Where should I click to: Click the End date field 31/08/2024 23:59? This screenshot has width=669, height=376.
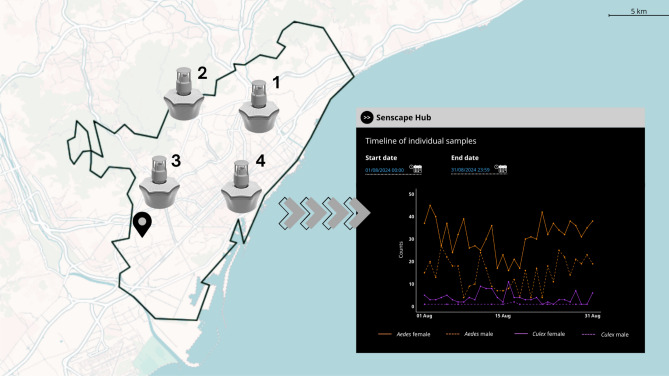click(470, 170)
